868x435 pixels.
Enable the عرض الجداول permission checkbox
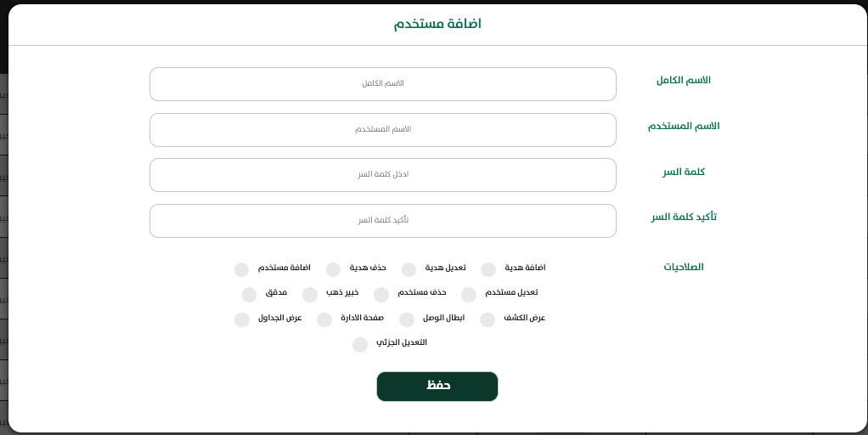[242, 320]
